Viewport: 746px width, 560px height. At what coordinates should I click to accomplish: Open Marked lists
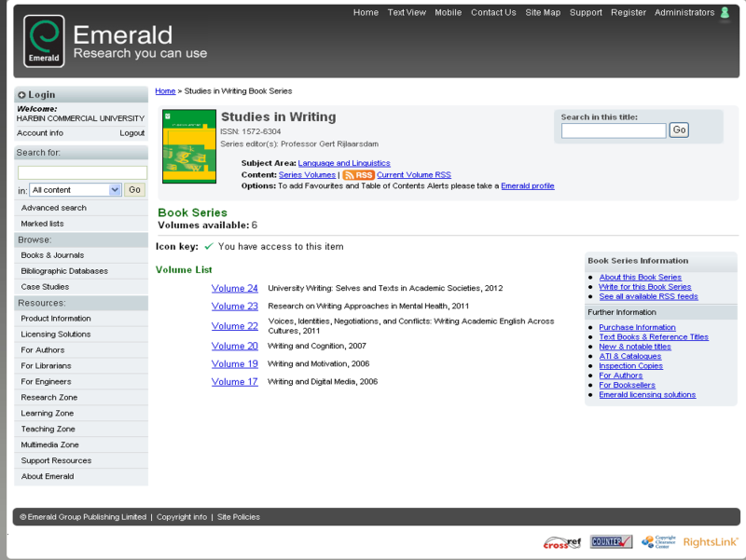(x=42, y=224)
